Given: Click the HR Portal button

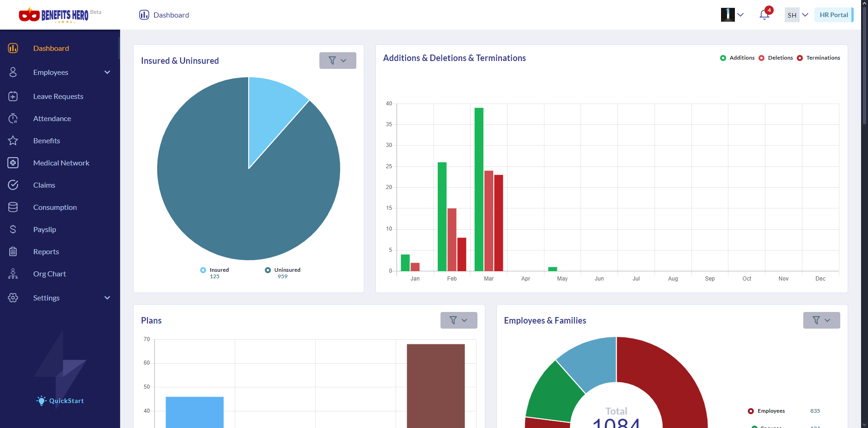Looking at the screenshot, I should pos(833,15).
